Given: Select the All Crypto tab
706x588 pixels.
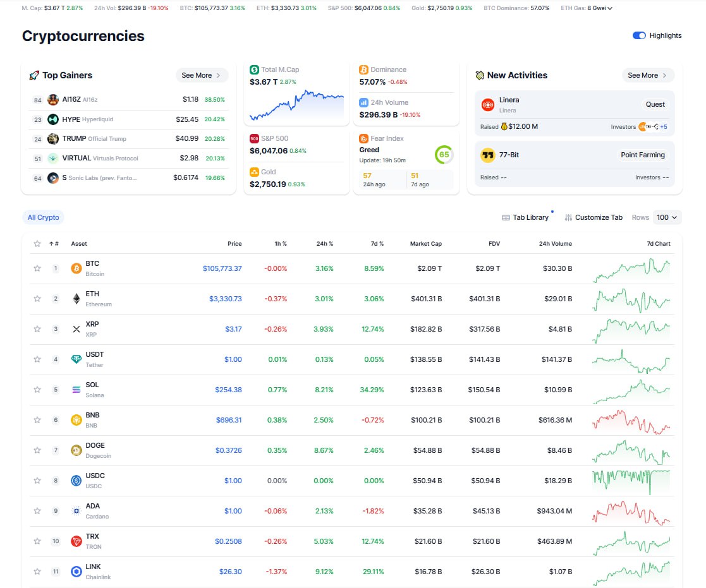Looking at the screenshot, I should coord(43,218).
